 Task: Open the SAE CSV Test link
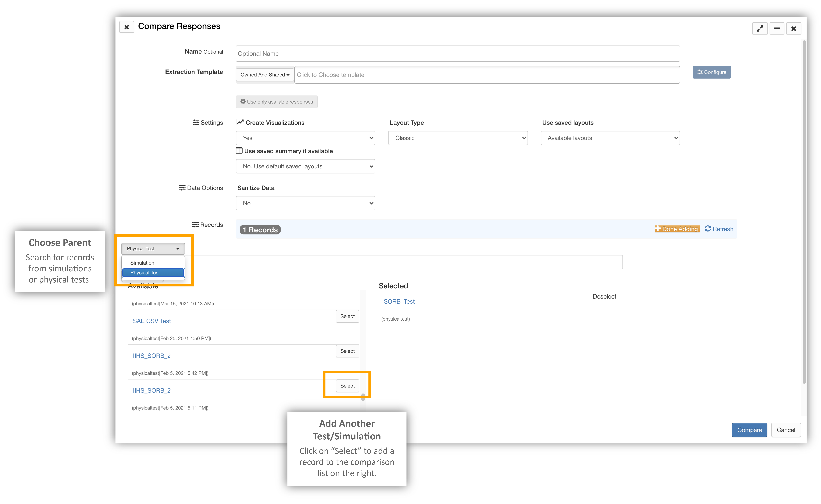point(152,321)
